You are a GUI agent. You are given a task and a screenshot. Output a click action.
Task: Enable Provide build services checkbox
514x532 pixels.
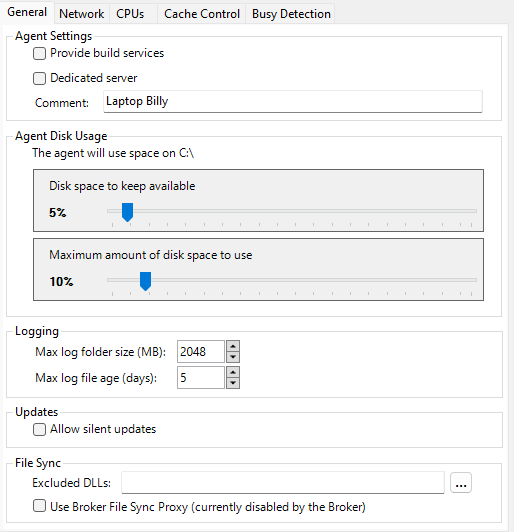[39, 54]
